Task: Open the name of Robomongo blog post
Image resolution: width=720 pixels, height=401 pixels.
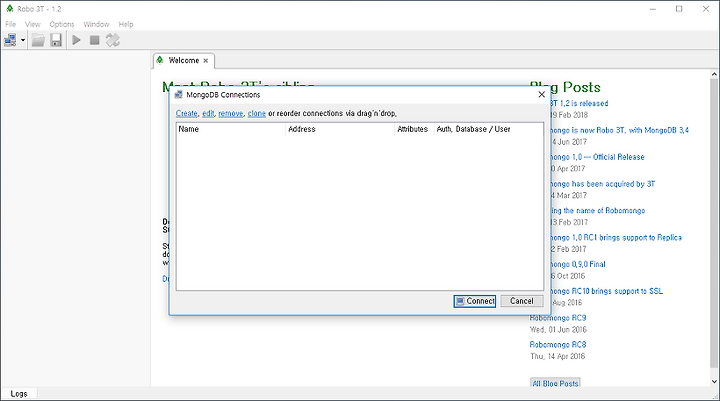Action: [x=597, y=211]
